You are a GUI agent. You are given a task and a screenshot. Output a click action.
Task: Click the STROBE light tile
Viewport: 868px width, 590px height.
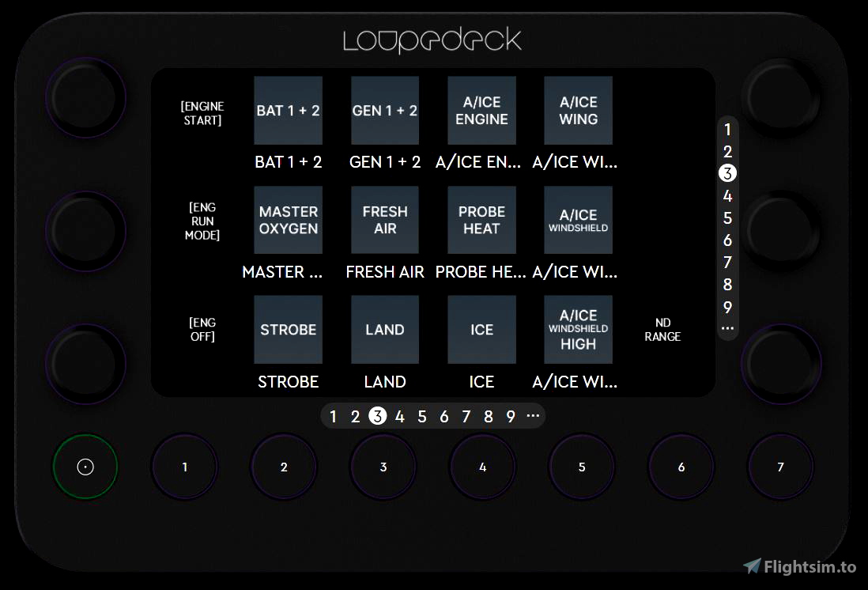click(x=288, y=330)
